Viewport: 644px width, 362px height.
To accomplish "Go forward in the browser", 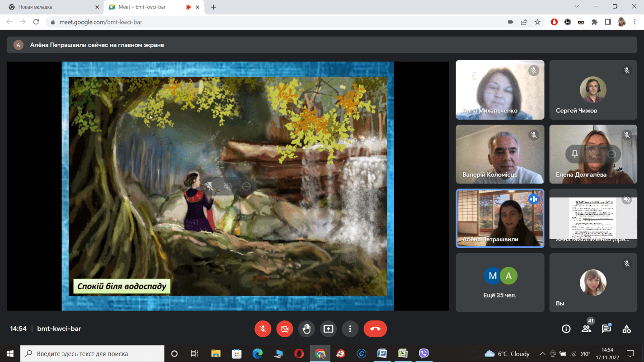I will pyautogui.click(x=23, y=22).
